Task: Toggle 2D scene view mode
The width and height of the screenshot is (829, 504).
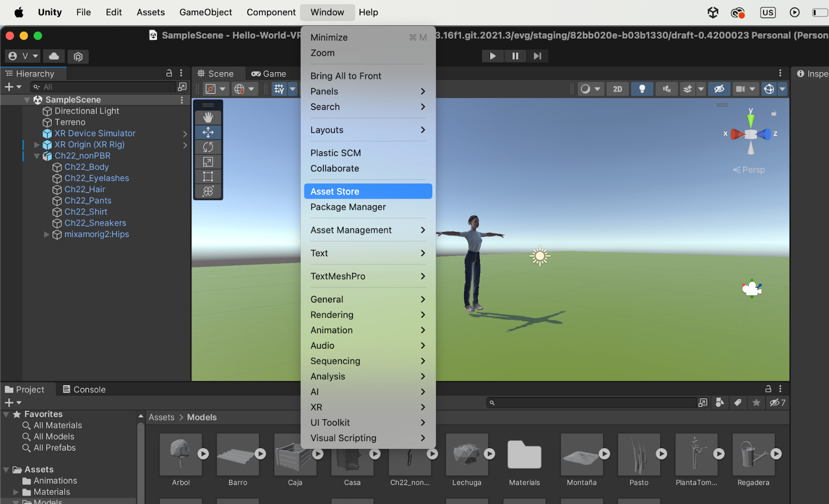Action: (617, 89)
